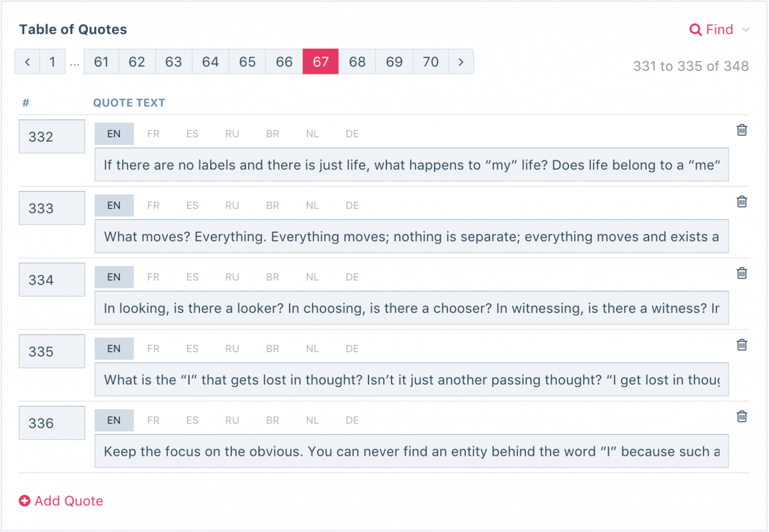769x532 pixels.
Task: Jump to page 61
Action: pyautogui.click(x=101, y=62)
